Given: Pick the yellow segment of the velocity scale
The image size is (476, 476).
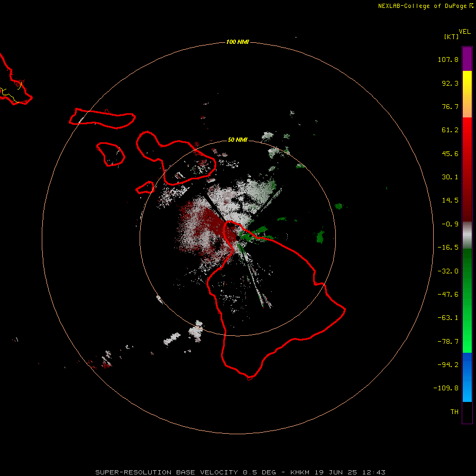Looking at the screenshot, I should click(467, 81).
